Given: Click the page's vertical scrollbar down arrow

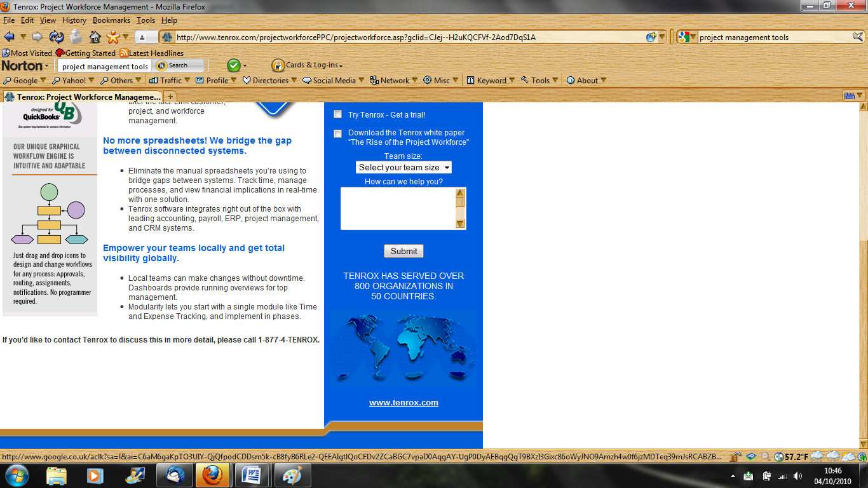Looking at the screenshot, I should [x=863, y=444].
